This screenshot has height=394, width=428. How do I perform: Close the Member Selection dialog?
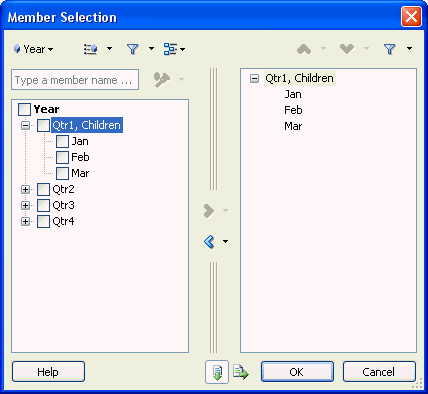(411, 16)
